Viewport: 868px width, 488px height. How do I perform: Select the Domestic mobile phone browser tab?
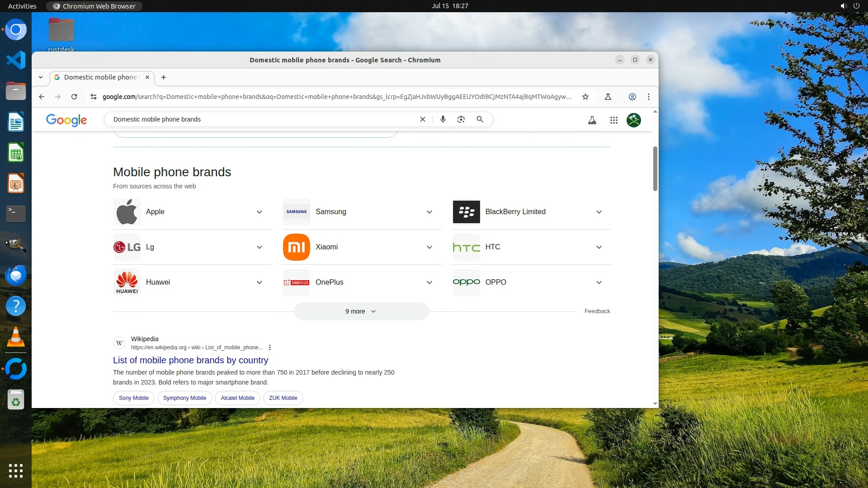[100, 77]
